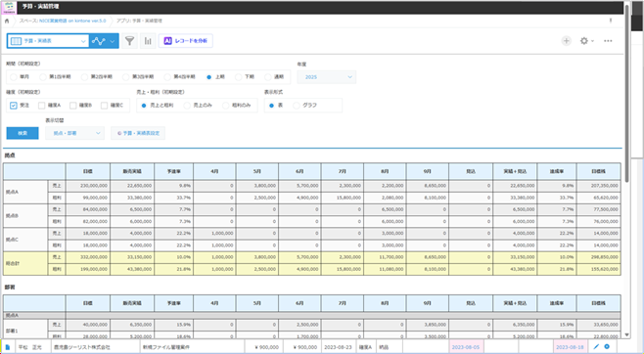Click 拠点B row label in table
Viewport: 644px width, 354px height.
point(25,215)
